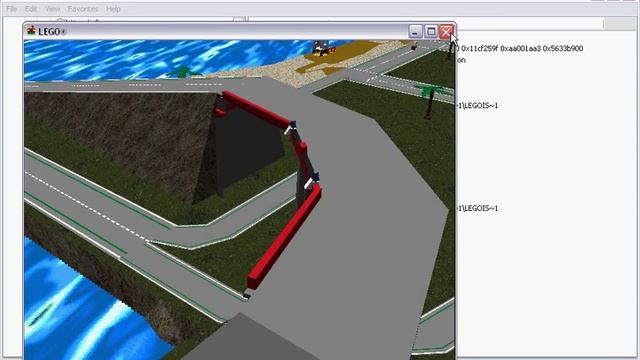Click the long red railing along the ramp
The width and height of the screenshot is (640, 360).
tap(284, 237)
